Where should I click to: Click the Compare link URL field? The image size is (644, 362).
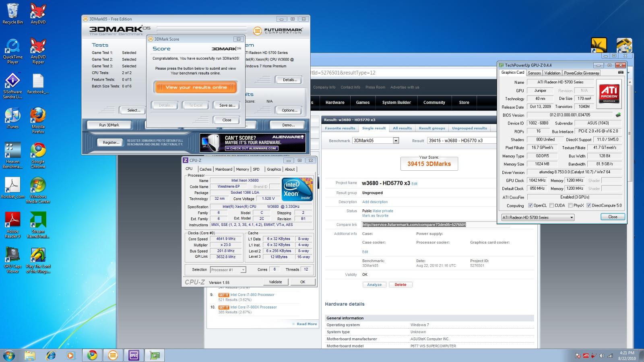pyautogui.click(x=436, y=225)
